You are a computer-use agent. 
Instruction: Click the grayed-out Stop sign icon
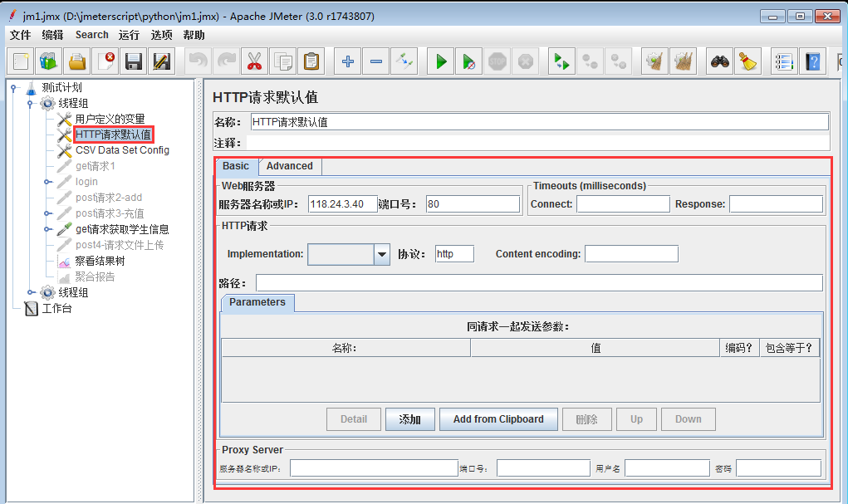(x=497, y=61)
